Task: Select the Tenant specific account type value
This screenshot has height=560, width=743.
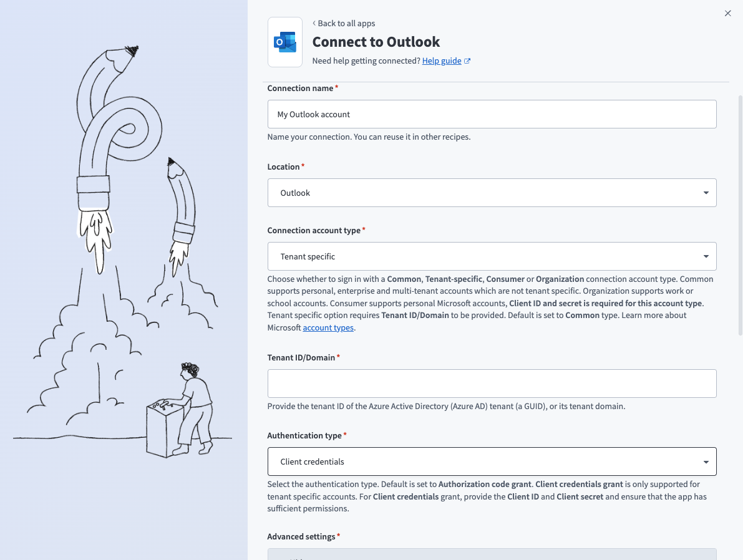Action: click(x=307, y=256)
